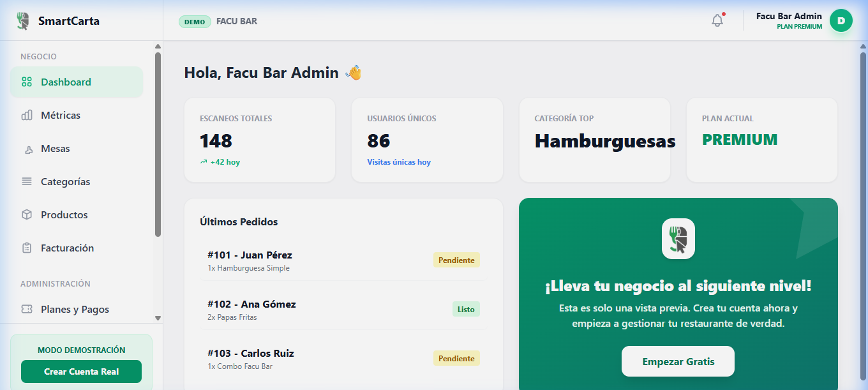Open notifications bell icon
The image size is (868, 390).
pyautogui.click(x=717, y=20)
